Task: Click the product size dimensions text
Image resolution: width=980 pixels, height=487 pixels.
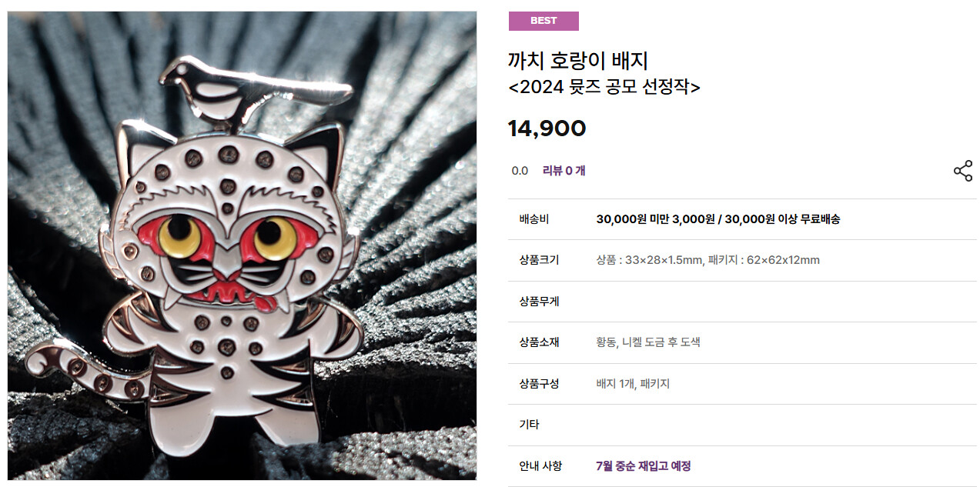Action: [708, 260]
